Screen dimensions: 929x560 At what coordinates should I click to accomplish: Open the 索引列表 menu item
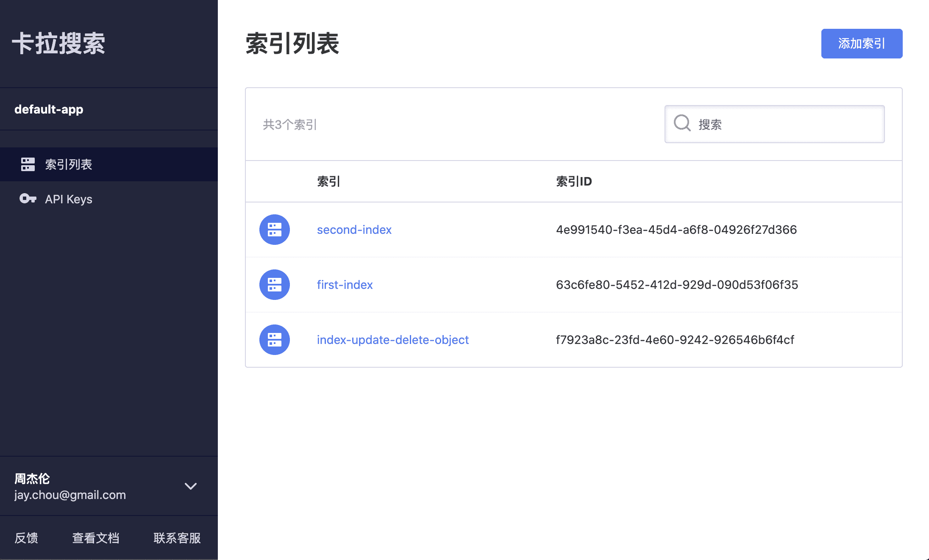pyautogui.click(x=69, y=164)
